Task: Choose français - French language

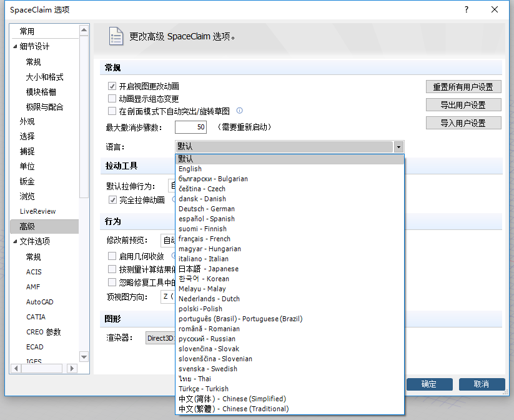Action: tap(290, 239)
